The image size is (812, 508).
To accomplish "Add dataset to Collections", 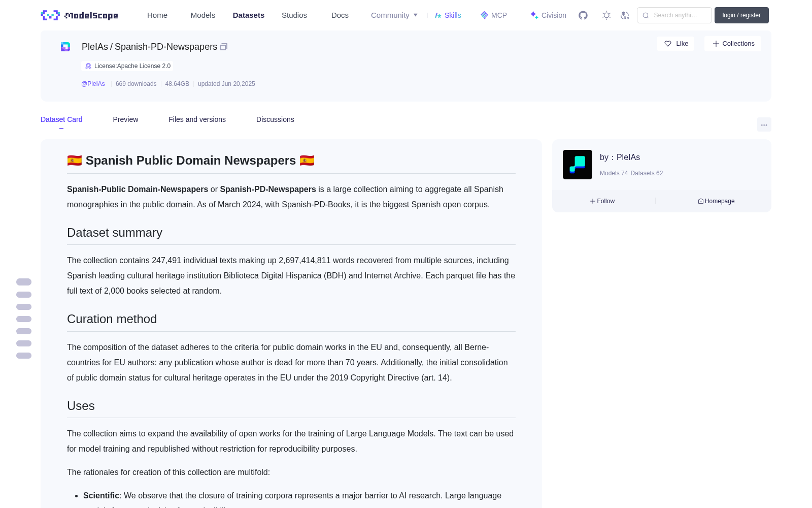I will coord(733,44).
